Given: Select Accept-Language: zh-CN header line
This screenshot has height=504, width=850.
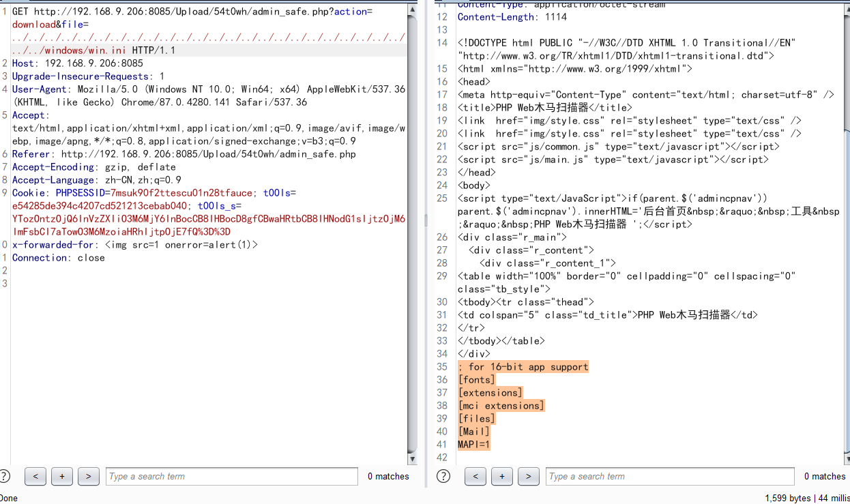Looking at the screenshot, I should [x=97, y=180].
